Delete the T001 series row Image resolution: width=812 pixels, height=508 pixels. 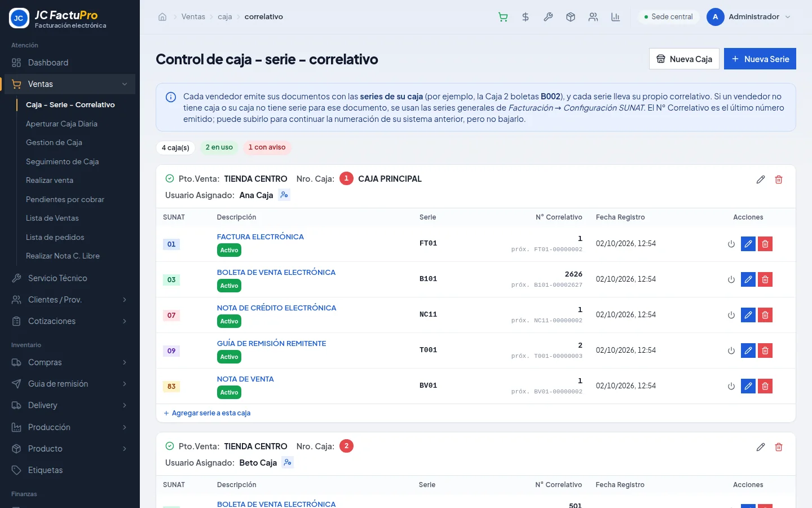coord(765,351)
